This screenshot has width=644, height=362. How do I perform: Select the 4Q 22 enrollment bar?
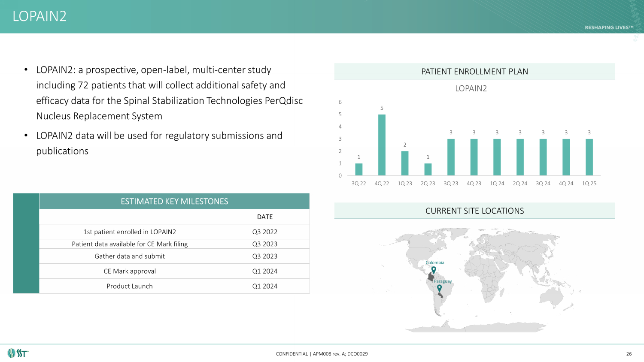382,145
